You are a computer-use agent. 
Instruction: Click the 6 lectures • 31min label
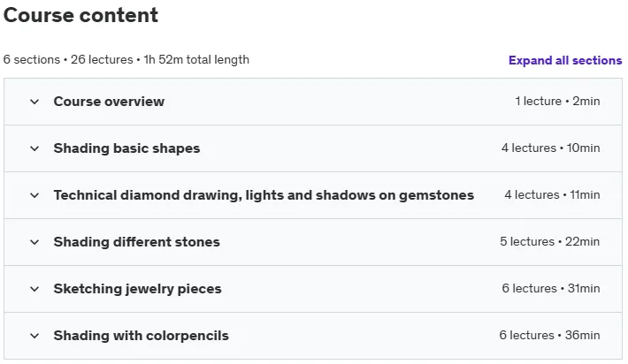point(551,288)
